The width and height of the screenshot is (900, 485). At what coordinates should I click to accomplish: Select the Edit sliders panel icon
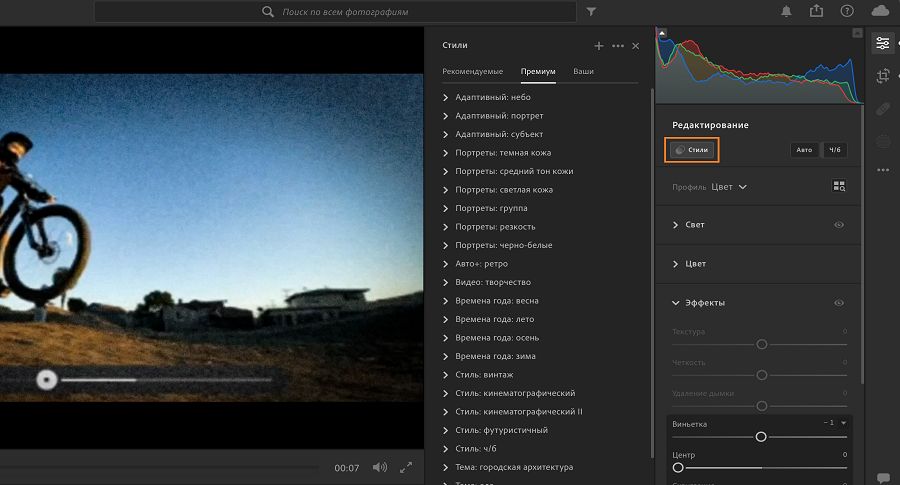pos(883,43)
